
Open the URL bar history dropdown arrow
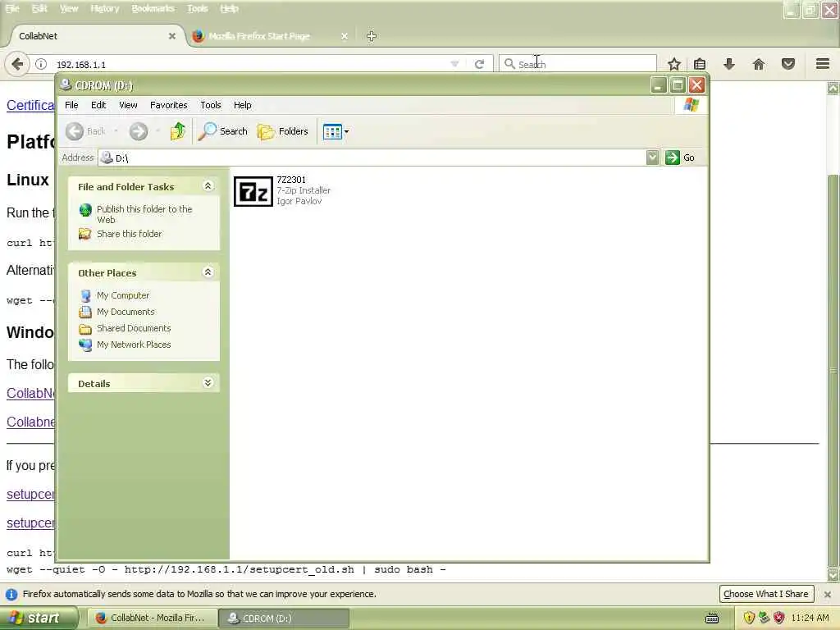pos(454,64)
